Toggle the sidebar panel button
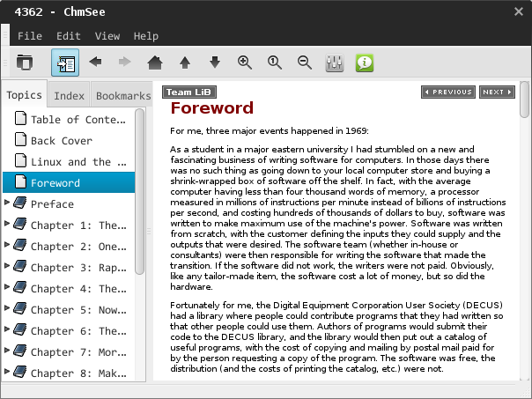This screenshot has width=532, height=399. [65, 63]
